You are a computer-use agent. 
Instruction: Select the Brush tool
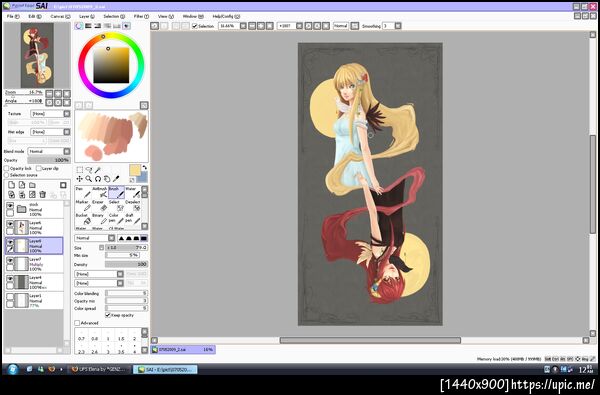point(116,192)
